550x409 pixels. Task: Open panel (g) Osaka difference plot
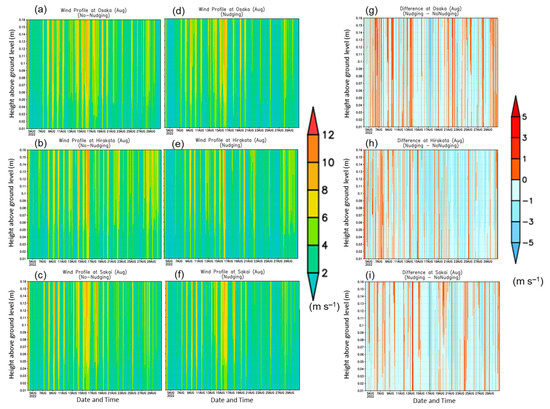pos(431,72)
